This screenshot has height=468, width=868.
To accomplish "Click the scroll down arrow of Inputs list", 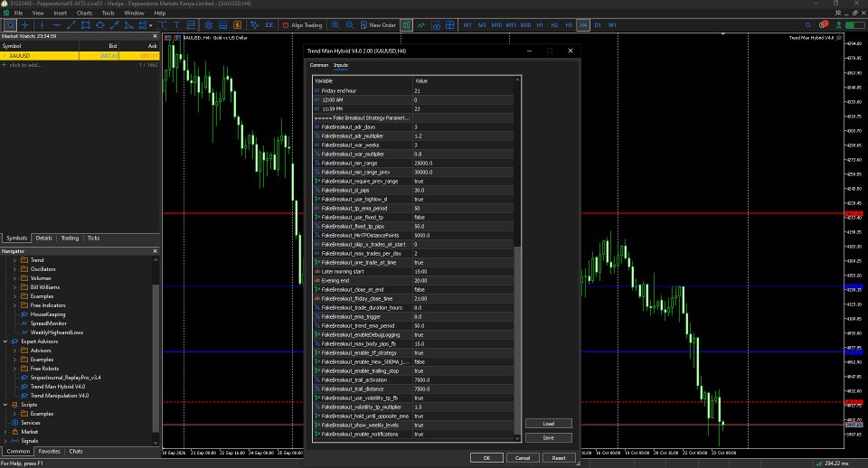I will (517, 438).
